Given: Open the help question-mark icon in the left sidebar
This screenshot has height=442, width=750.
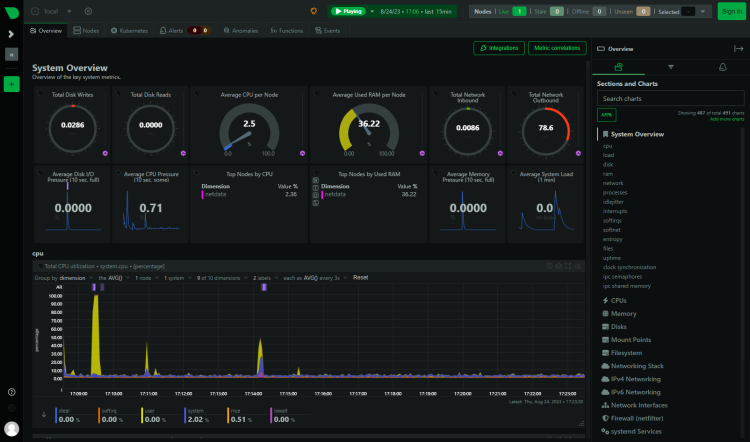Looking at the screenshot, I should 11,392.
